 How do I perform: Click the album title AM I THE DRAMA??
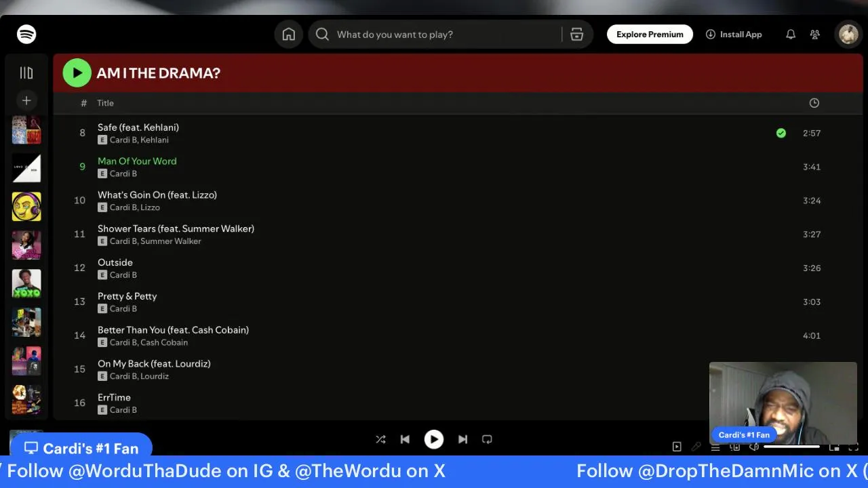click(x=158, y=73)
